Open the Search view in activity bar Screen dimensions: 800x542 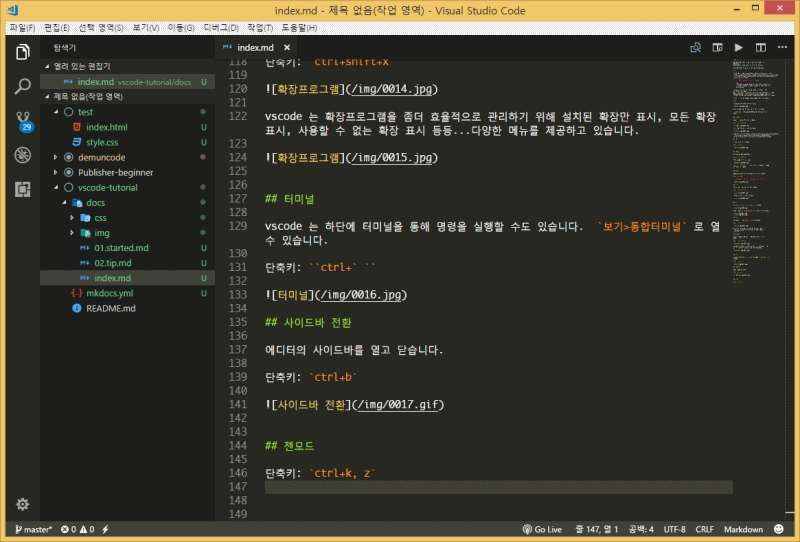[22, 86]
